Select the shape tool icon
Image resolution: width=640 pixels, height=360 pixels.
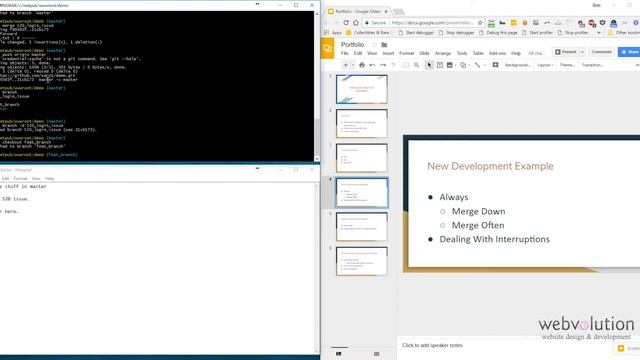click(463, 65)
